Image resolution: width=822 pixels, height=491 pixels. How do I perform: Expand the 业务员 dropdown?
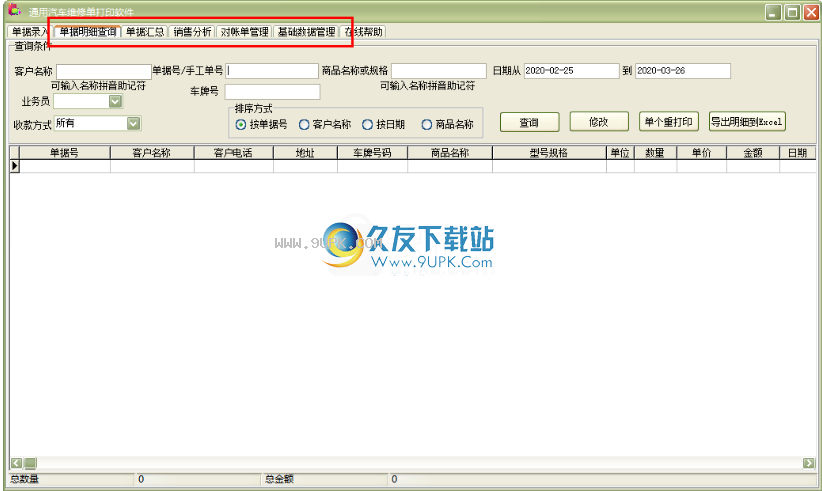click(x=115, y=101)
